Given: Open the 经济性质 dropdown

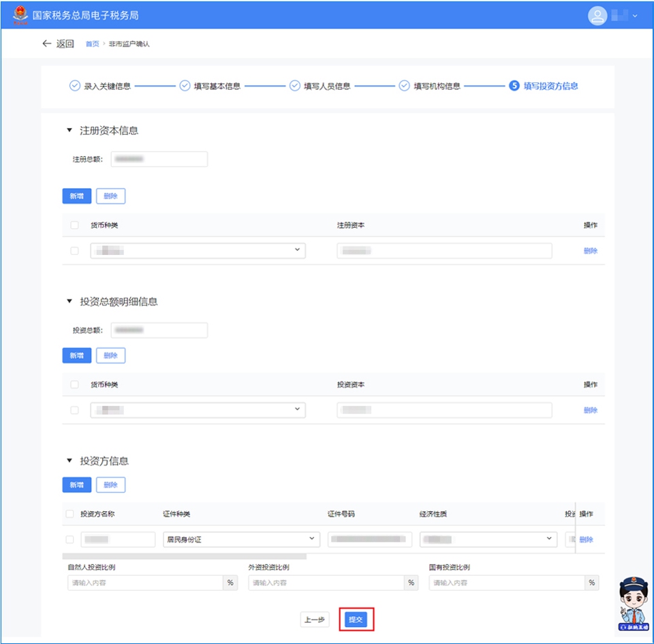Looking at the screenshot, I should [488, 540].
